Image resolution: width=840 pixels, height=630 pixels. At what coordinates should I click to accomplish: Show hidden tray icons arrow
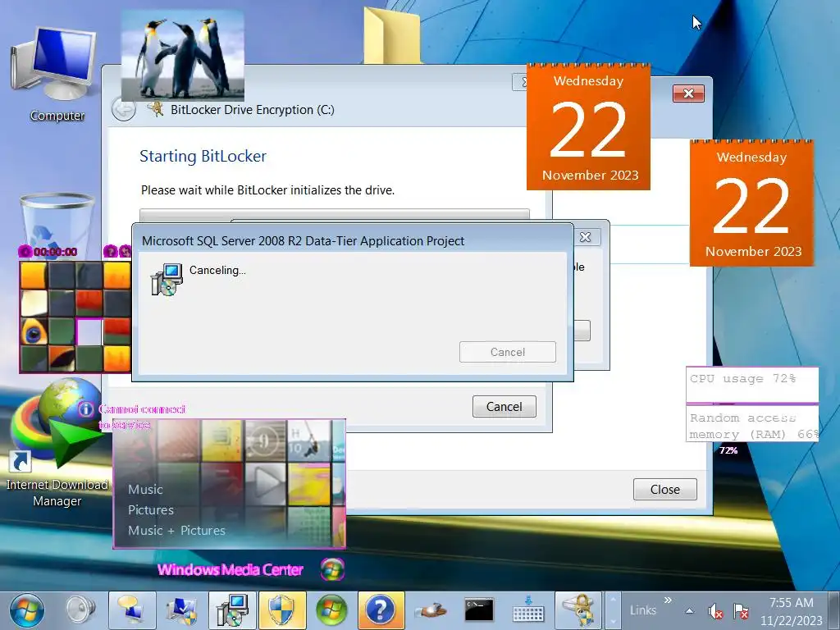pyautogui.click(x=689, y=610)
